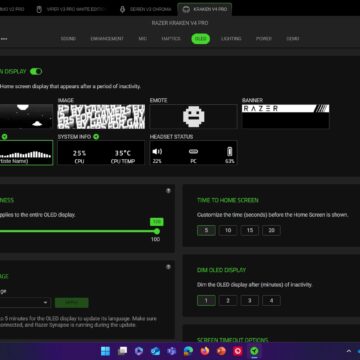Toggle the home screen display switch

[36, 71]
